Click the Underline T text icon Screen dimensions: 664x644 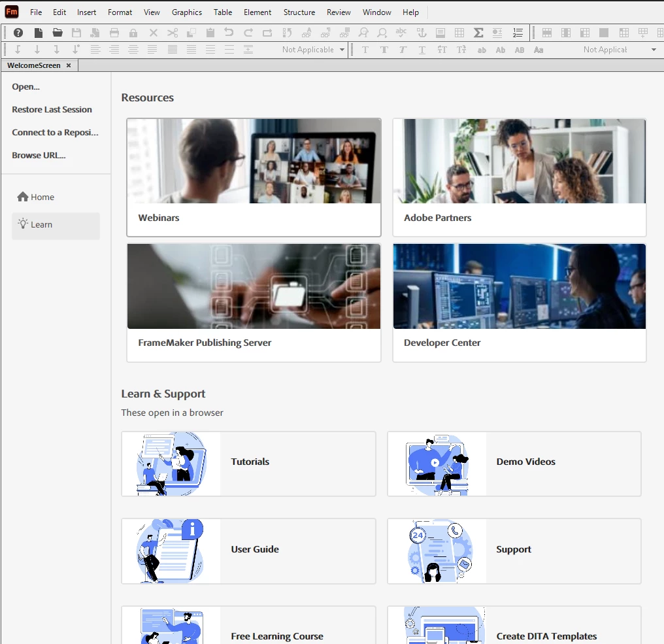tap(422, 50)
